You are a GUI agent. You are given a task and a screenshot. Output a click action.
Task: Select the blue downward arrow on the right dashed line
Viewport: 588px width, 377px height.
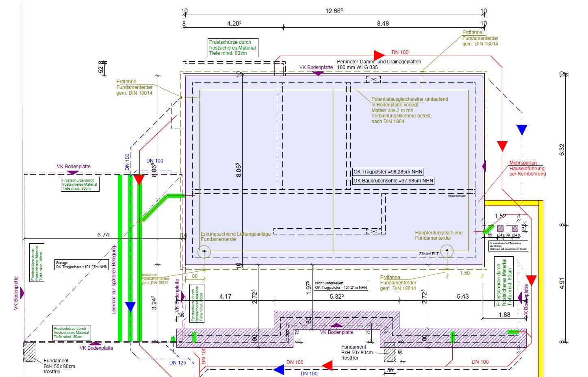click(522, 130)
